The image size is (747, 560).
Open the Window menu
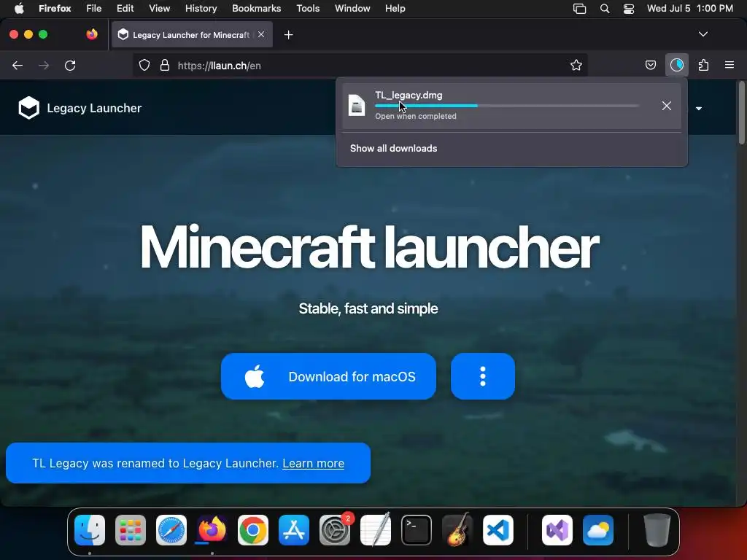(352, 9)
